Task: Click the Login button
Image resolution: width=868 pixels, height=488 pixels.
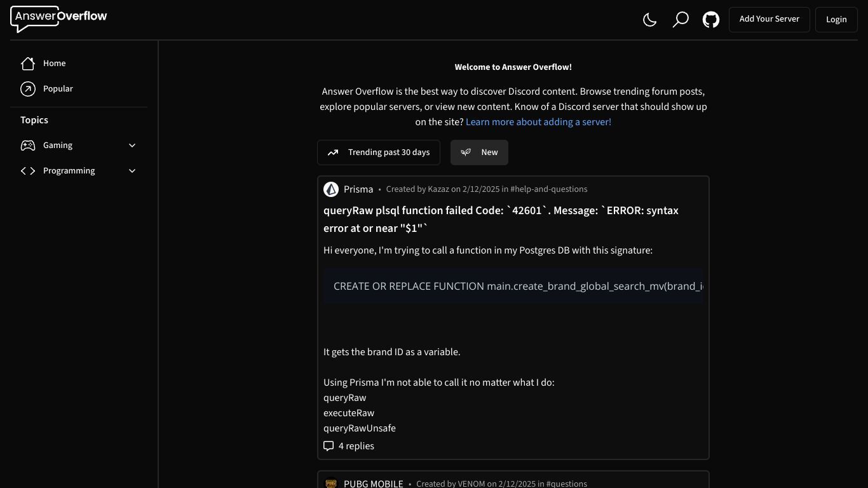Action: pos(836,20)
